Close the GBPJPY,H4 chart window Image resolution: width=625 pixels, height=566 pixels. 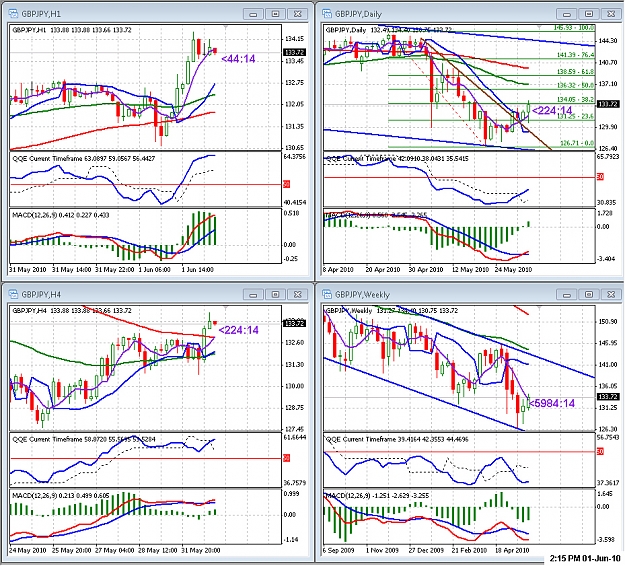point(297,295)
